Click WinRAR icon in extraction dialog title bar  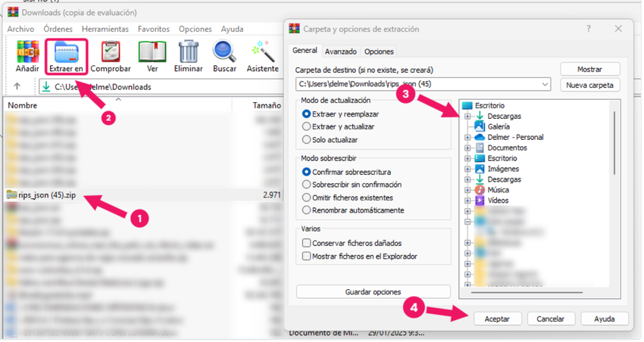[x=294, y=29]
